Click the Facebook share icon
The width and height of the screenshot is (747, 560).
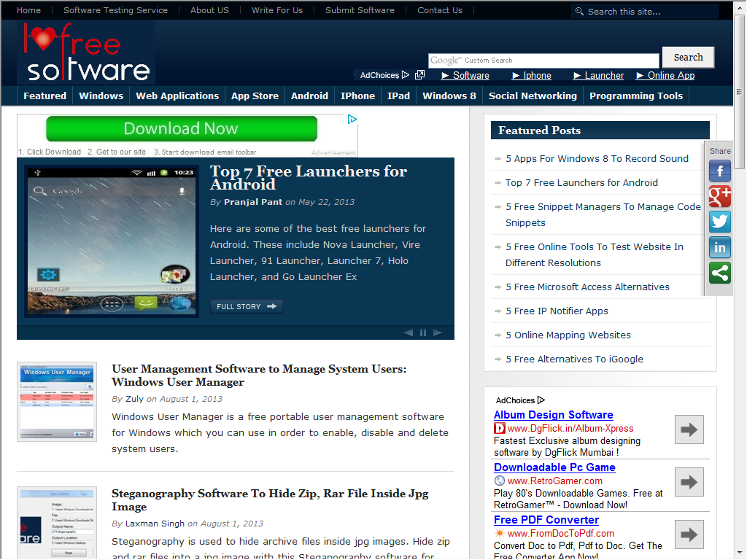(719, 171)
